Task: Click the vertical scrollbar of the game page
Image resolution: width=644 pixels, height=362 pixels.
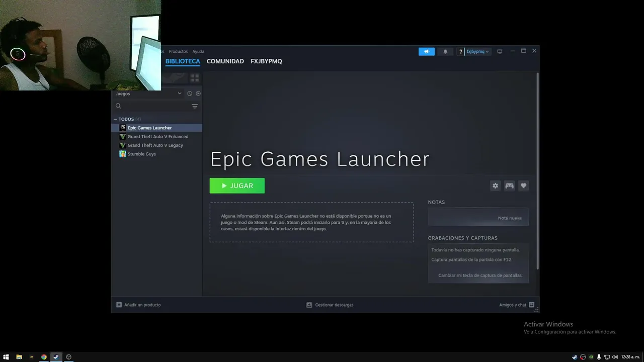Action: [538, 171]
